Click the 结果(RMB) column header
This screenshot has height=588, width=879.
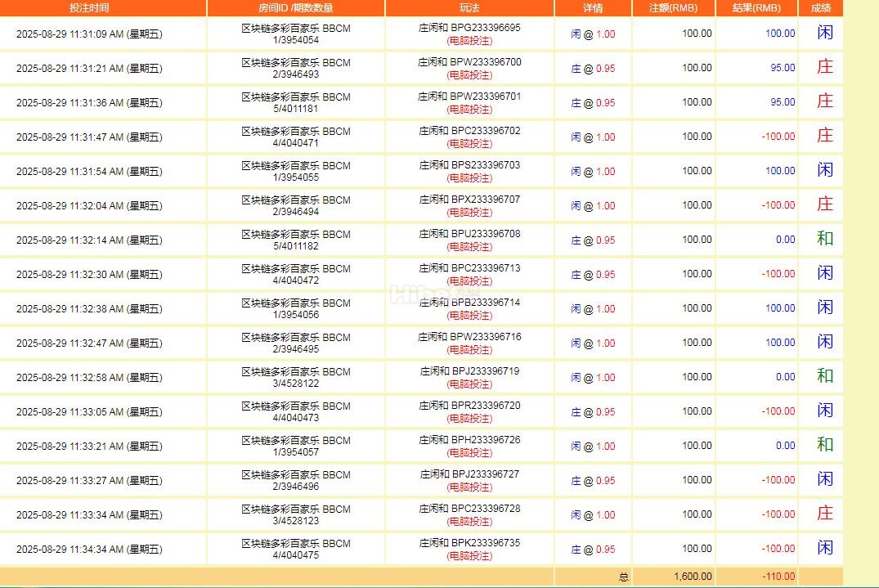pos(756,8)
